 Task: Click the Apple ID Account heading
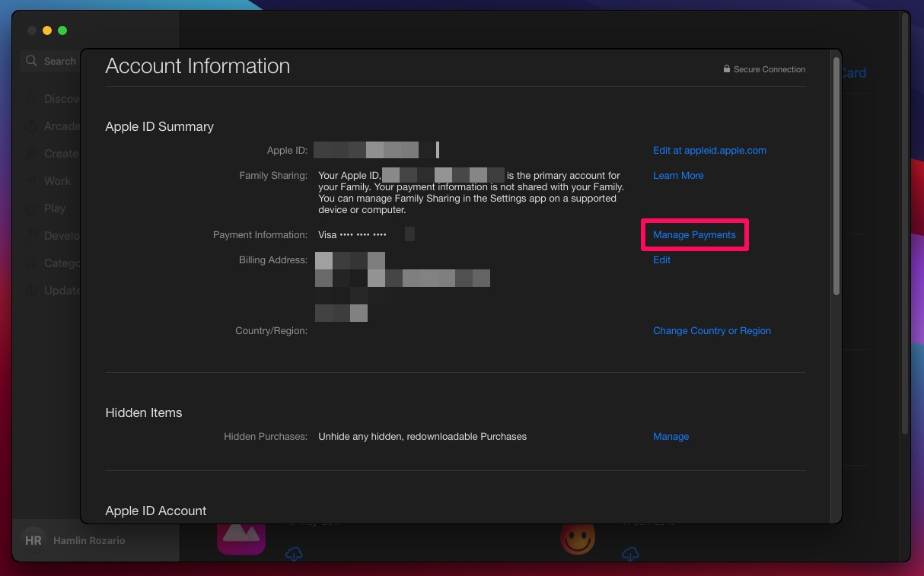tap(156, 511)
